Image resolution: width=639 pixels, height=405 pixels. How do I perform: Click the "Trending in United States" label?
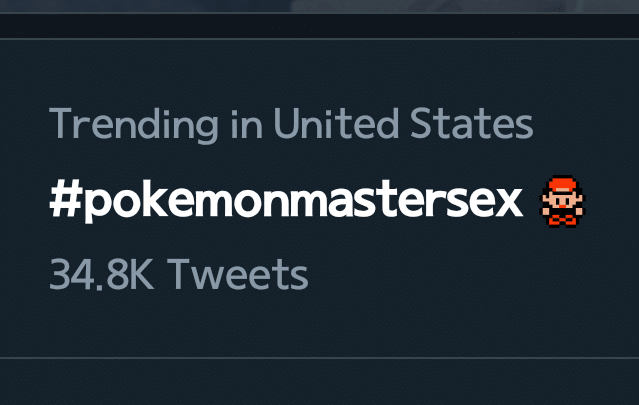pyautogui.click(x=291, y=125)
